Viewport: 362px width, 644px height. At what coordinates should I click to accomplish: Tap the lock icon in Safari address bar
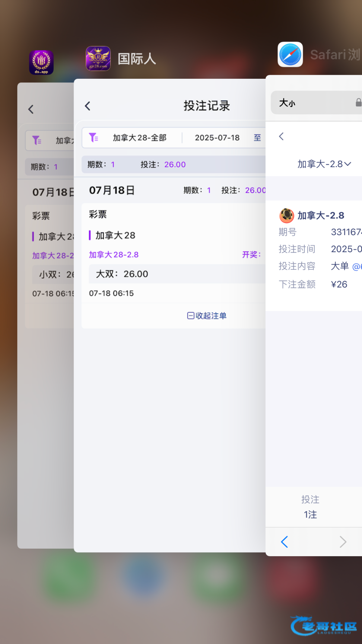(358, 103)
